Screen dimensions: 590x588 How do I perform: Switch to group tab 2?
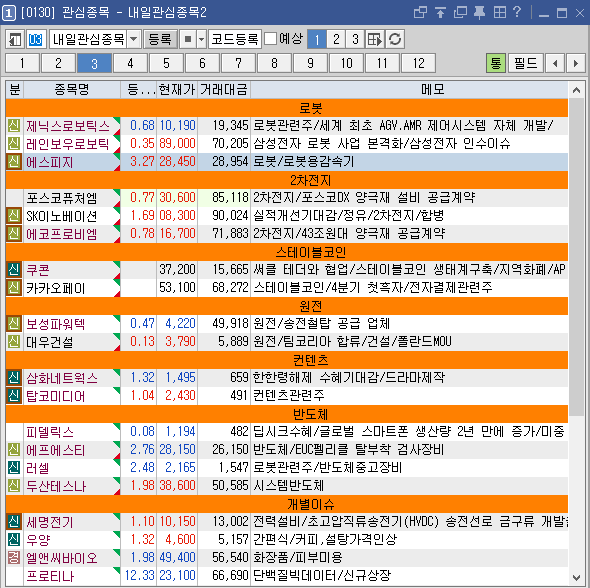pyautogui.click(x=58, y=63)
